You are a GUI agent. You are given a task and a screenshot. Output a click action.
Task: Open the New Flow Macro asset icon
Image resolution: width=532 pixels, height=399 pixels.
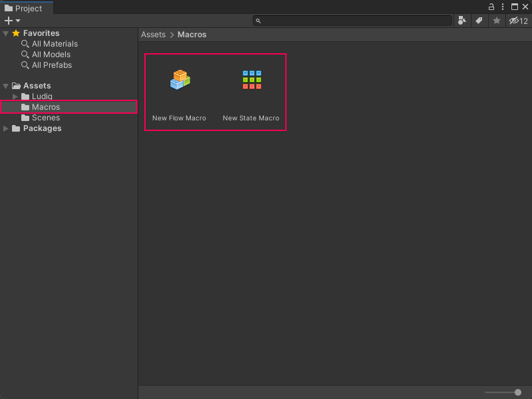[180, 80]
